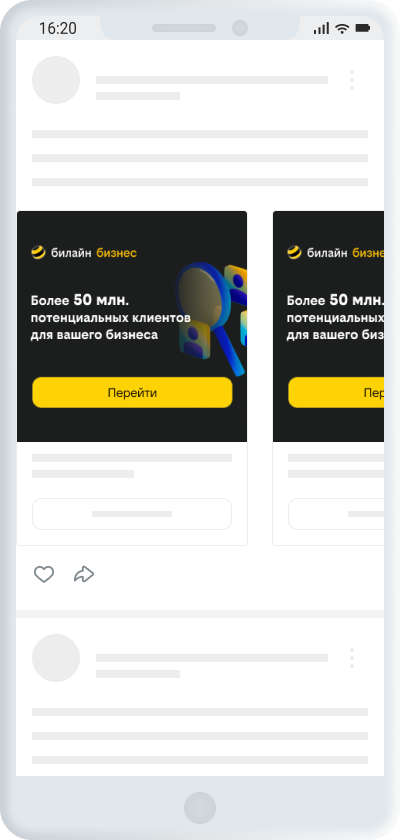Open the first post author's avatar
Screen dimensions: 400x840
pyautogui.click(x=56, y=80)
